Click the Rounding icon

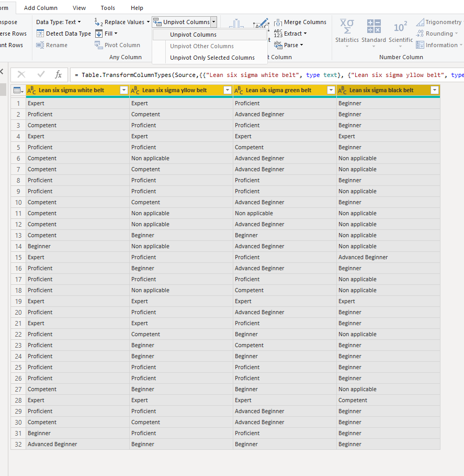[420, 34]
